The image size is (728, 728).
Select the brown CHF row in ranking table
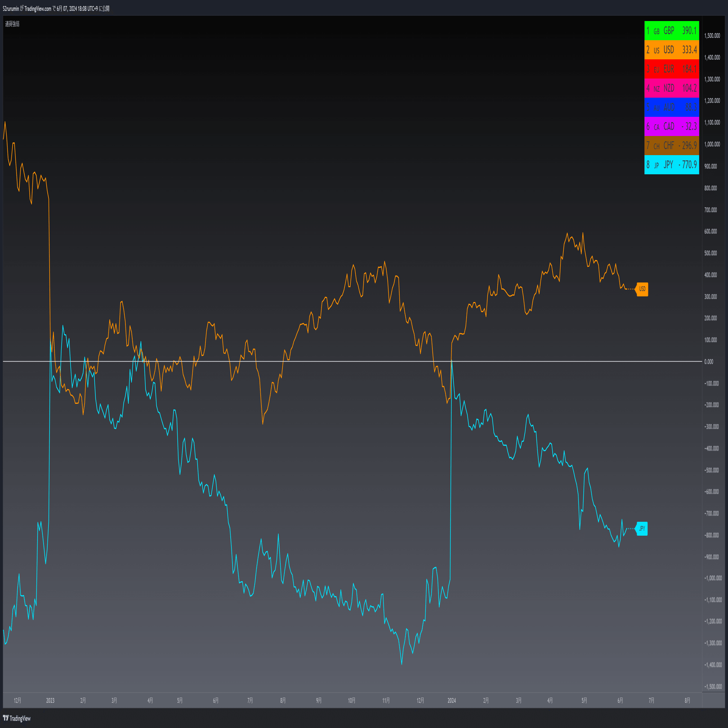pyautogui.click(x=672, y=145)
